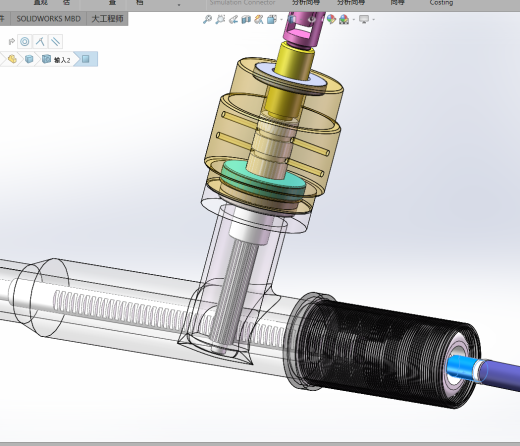Screen dimensions: 520x446
Task: Apply the Concentric mate from context toolbar
Action: (x=24, y=42)
